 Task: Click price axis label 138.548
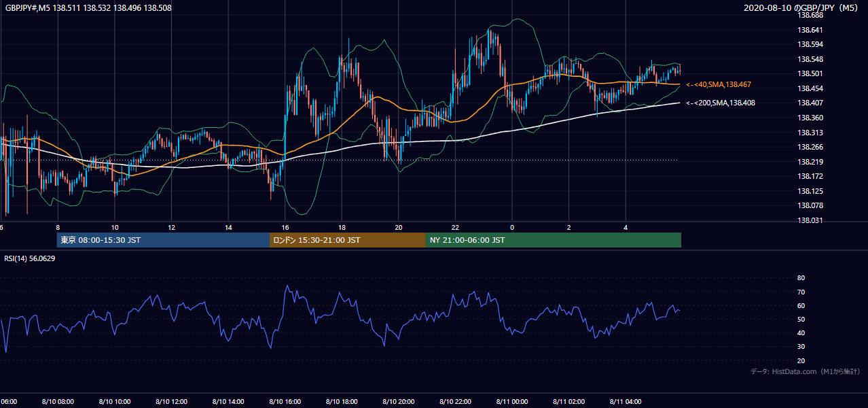point(811,60)
